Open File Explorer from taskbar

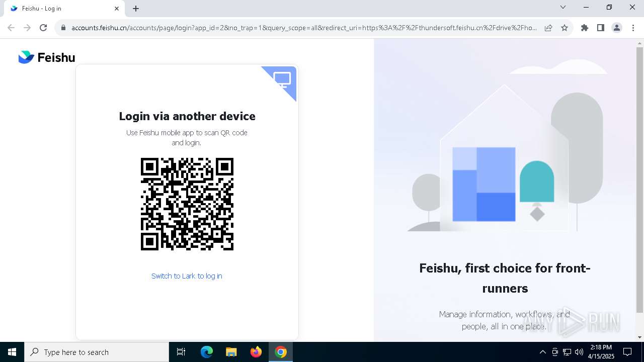coord(231,352)
